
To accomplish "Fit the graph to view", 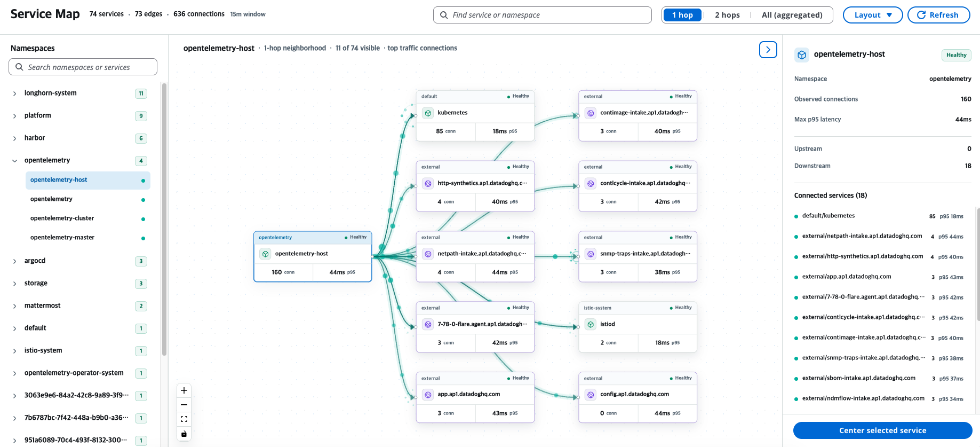I will (x=184, y=419).
